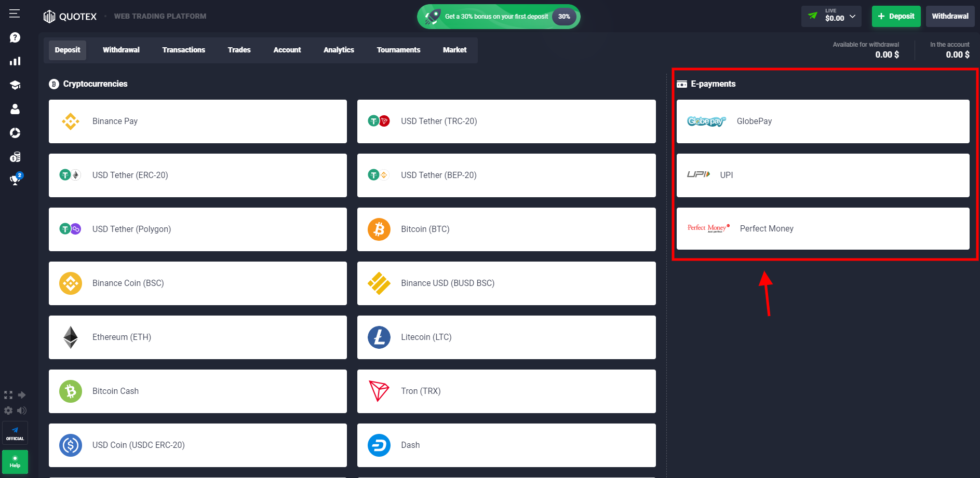The image size is (980, 478).
Task: Click the 'In the account' amount
Action: point(958,54)
